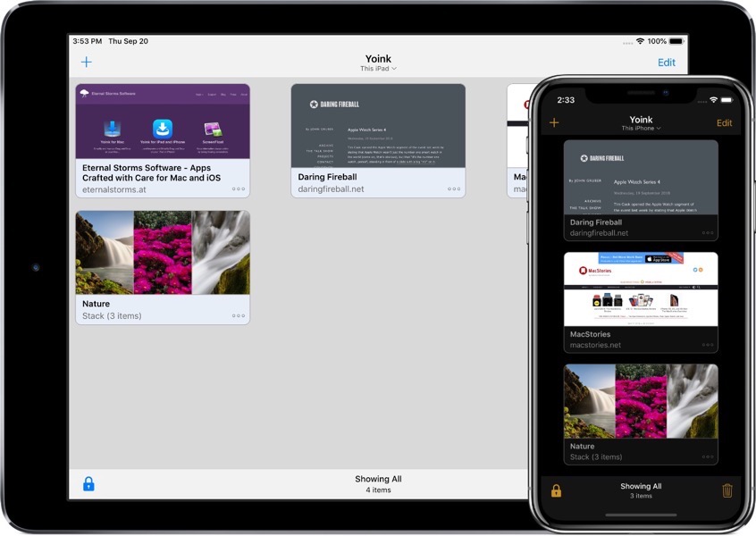Open more options for iPad Daring Fireball card
The image size is (756, 536).
(x=454, y=189)
